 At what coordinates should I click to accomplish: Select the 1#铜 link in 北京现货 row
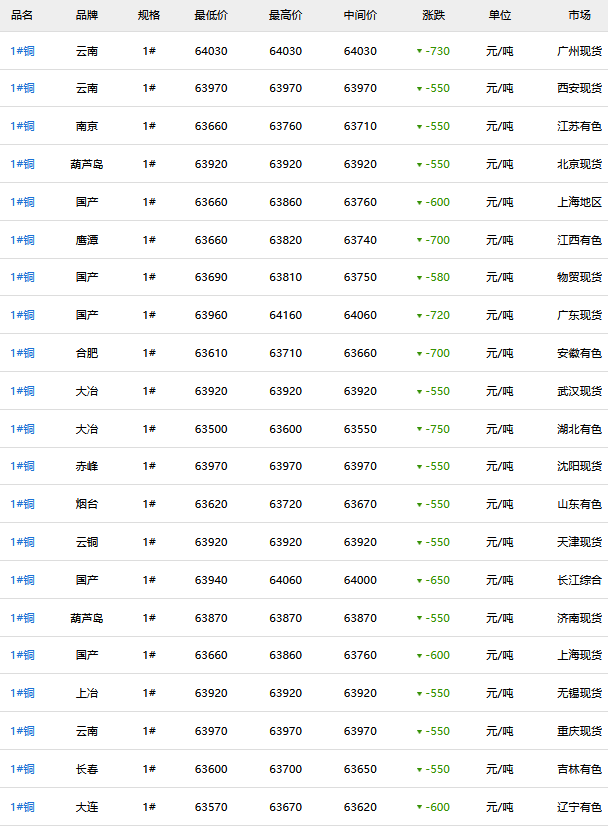coord(22,165)
